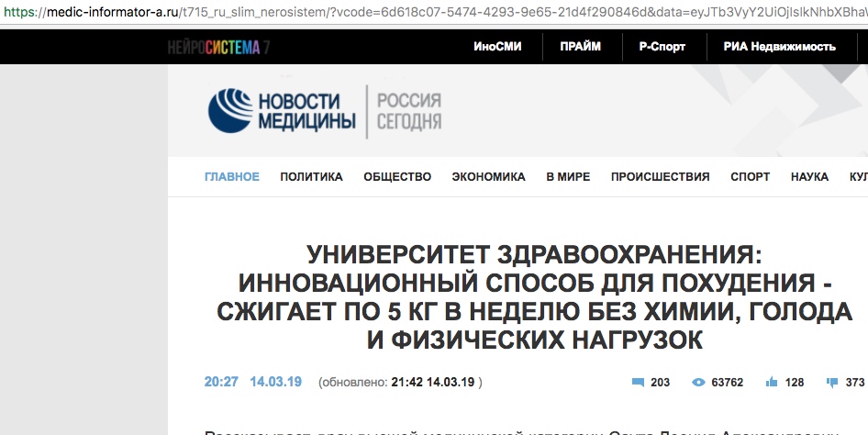Click the Новости Медицины globe logo

coord(229,112)
